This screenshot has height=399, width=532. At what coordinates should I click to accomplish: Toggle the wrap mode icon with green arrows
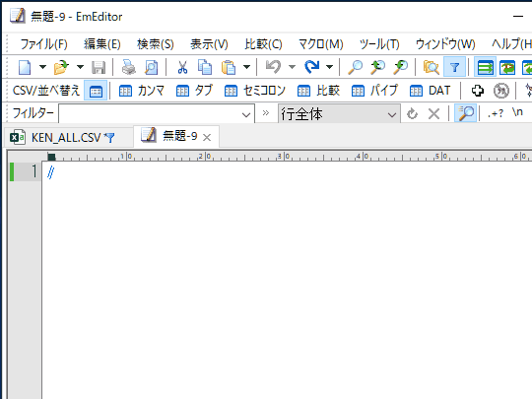485,67
